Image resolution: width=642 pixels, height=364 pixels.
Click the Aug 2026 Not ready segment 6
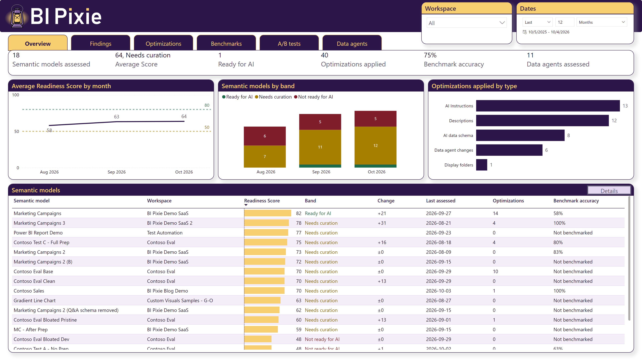click(x=264, y=136)
